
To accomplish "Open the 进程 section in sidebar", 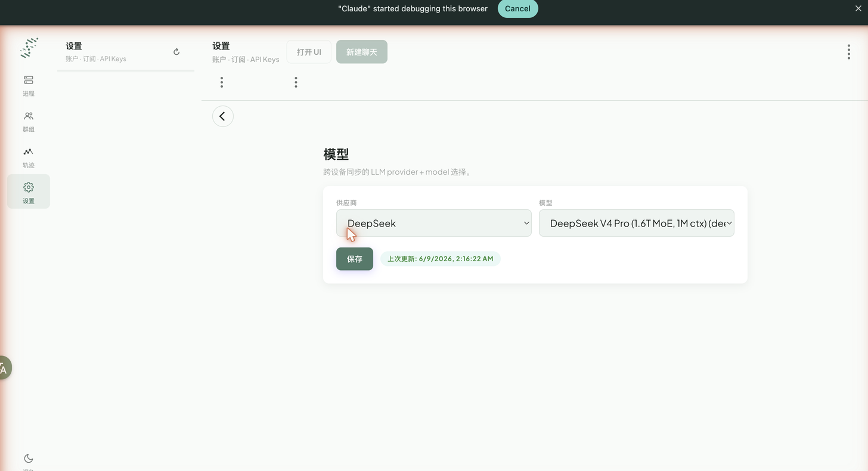I will pyautogui.click(x=29, y=85).
